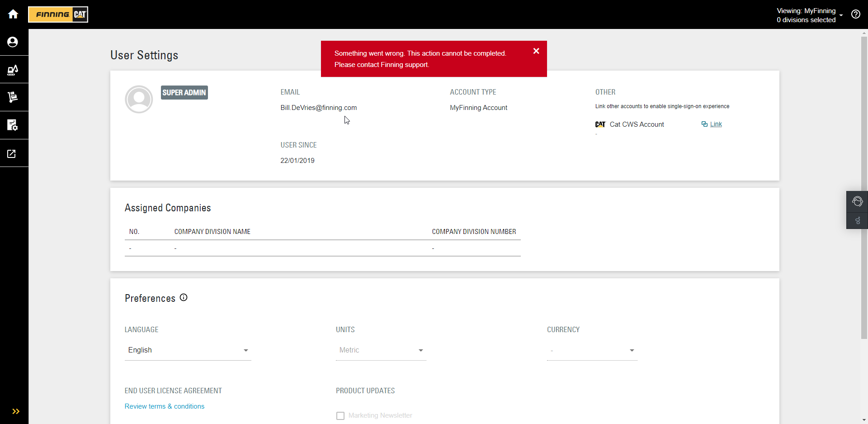Click the Preferences info icon
Image resolution: width=868 pixels, height=424 pixels.
coord(184,298)
